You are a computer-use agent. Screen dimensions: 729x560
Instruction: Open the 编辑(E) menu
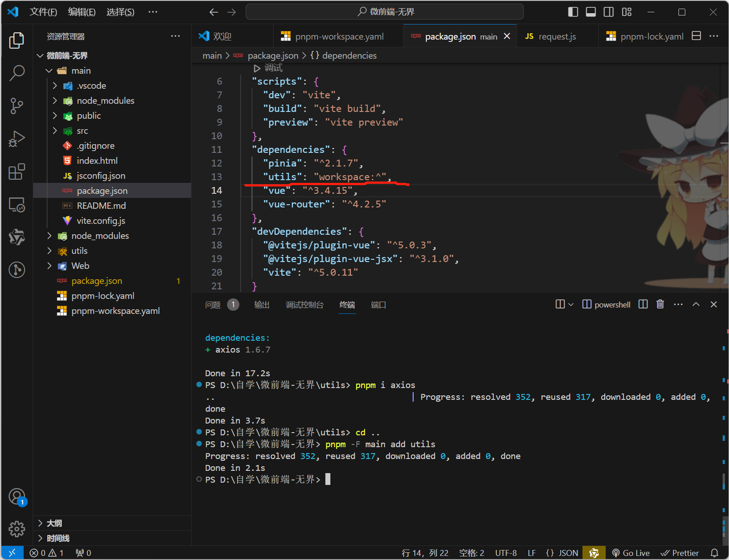click(82, 12)
